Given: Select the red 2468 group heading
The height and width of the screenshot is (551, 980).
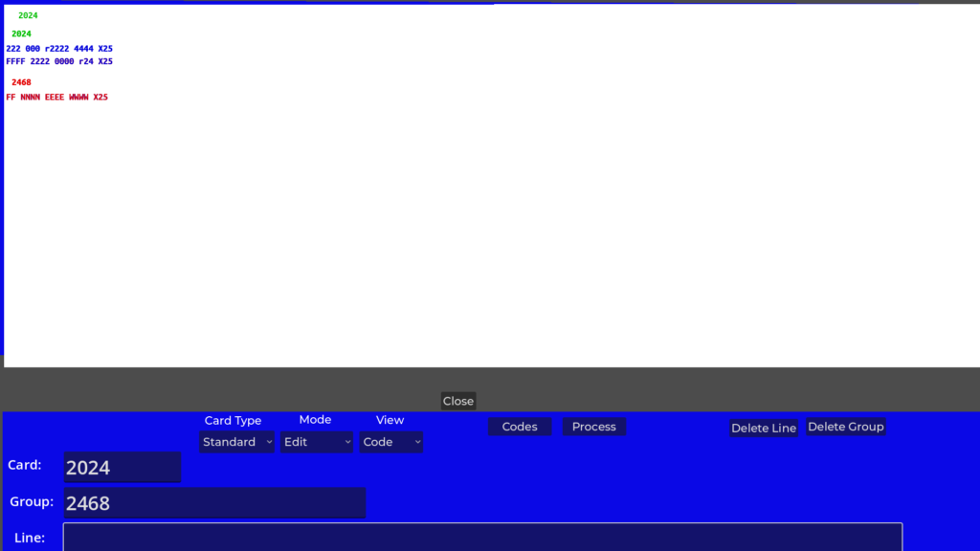Looking at the screenshot, I should 21,82.
